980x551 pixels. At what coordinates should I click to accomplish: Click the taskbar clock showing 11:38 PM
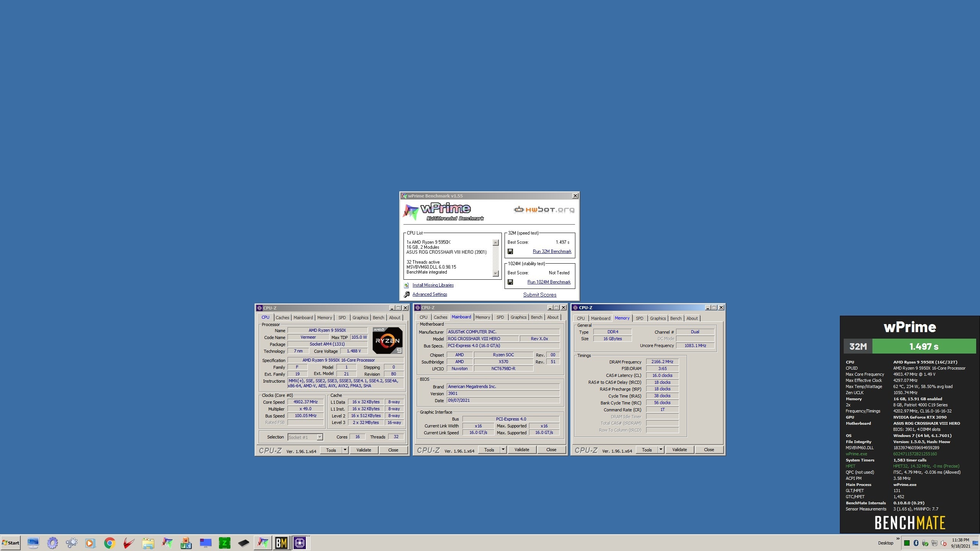[x=960, y=543]
